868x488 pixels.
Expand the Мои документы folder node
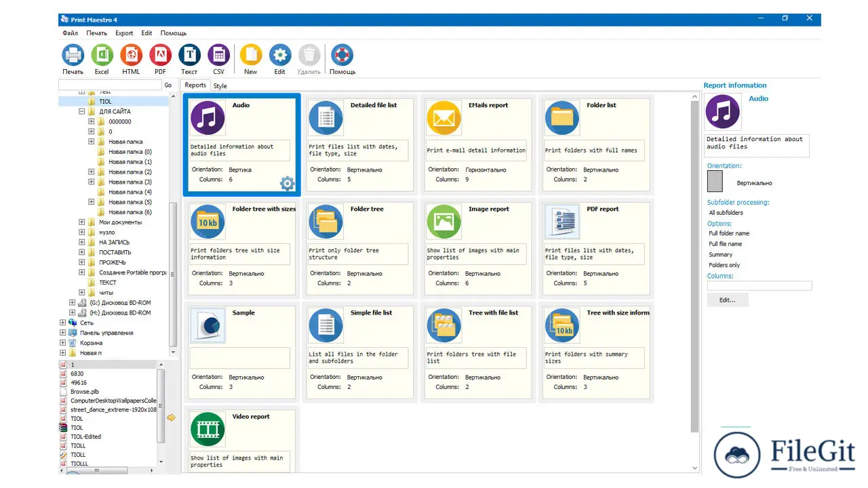tap(82, 222)
